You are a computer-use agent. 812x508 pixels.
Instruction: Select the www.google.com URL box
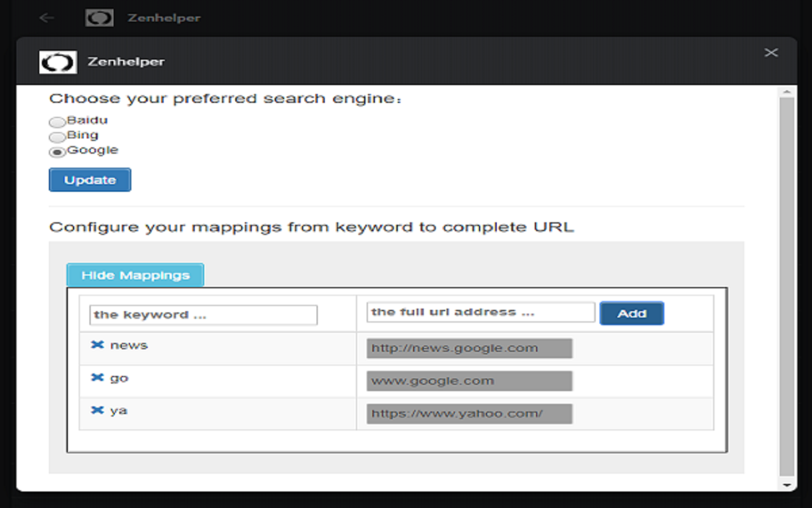469,381
